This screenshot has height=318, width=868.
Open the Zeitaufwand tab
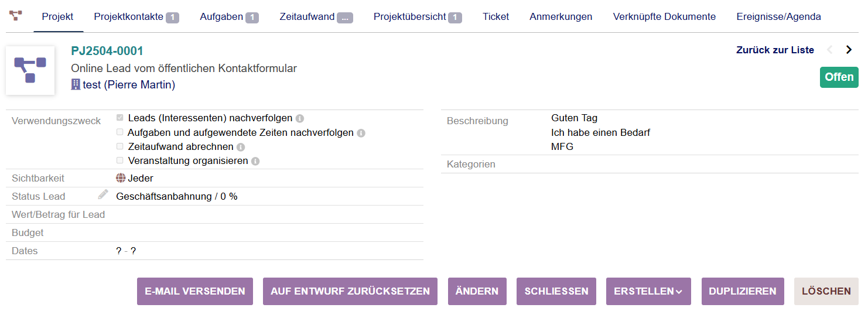[x=316, y=17]
